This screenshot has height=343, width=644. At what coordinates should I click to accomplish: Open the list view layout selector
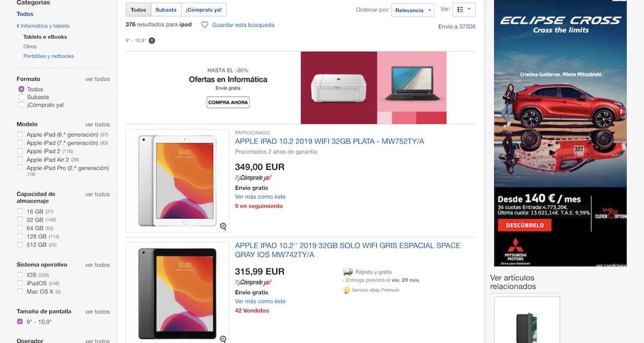click(464, 10)
